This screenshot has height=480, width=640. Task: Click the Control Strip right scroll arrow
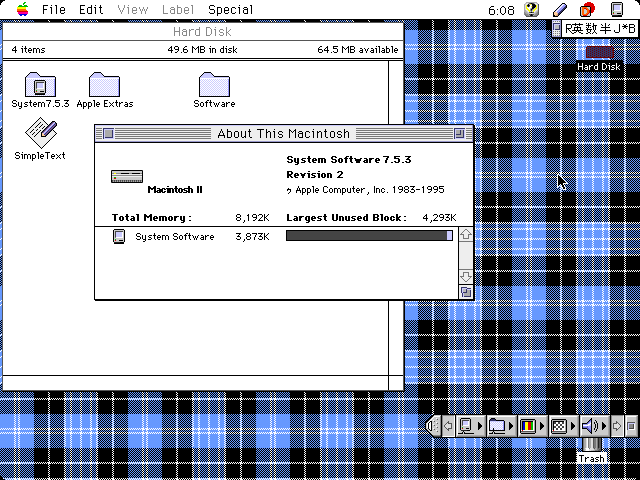616,426
